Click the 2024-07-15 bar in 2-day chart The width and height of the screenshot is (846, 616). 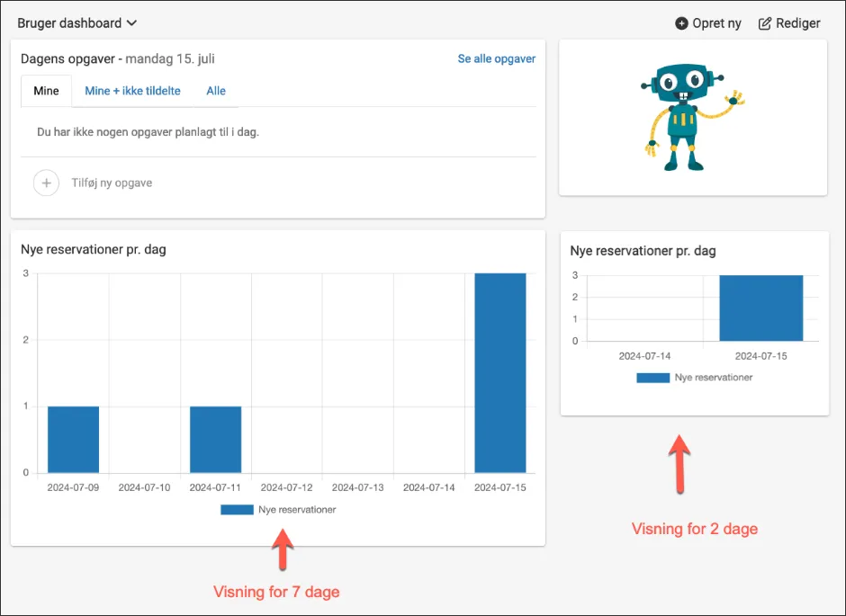coord(760,308)
